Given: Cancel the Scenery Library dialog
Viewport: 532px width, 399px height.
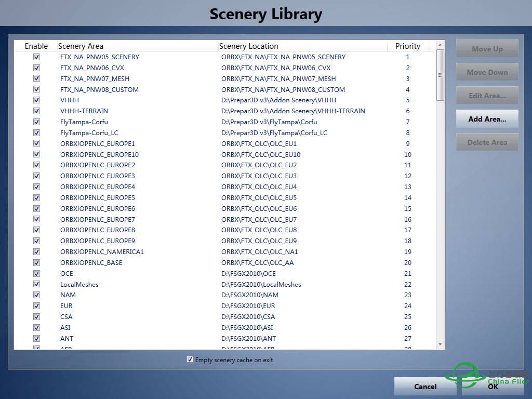Looking at the screenshot, I should coord(425,386).
